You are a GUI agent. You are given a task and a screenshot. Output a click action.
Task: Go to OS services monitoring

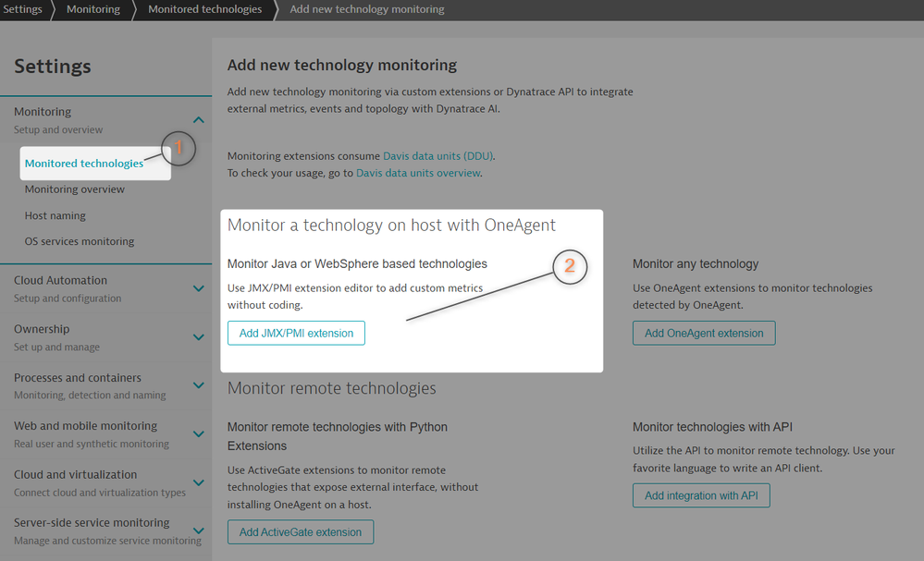pos(80,241)
